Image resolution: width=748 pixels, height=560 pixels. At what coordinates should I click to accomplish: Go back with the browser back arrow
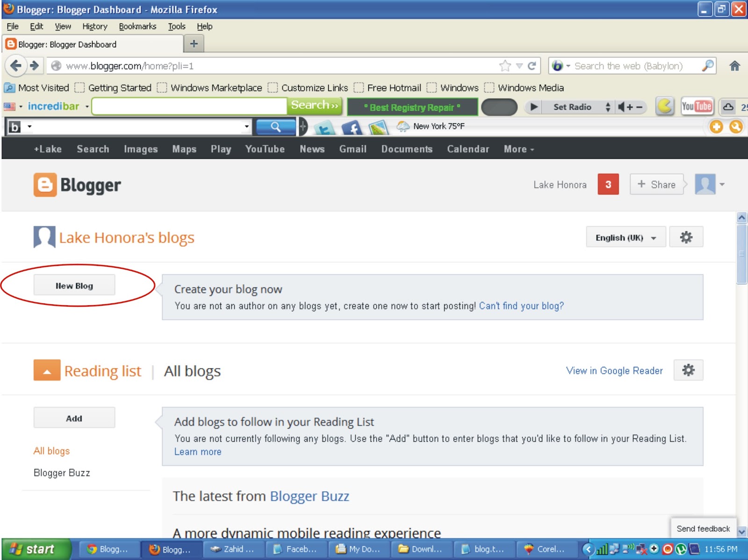[16, 65]
